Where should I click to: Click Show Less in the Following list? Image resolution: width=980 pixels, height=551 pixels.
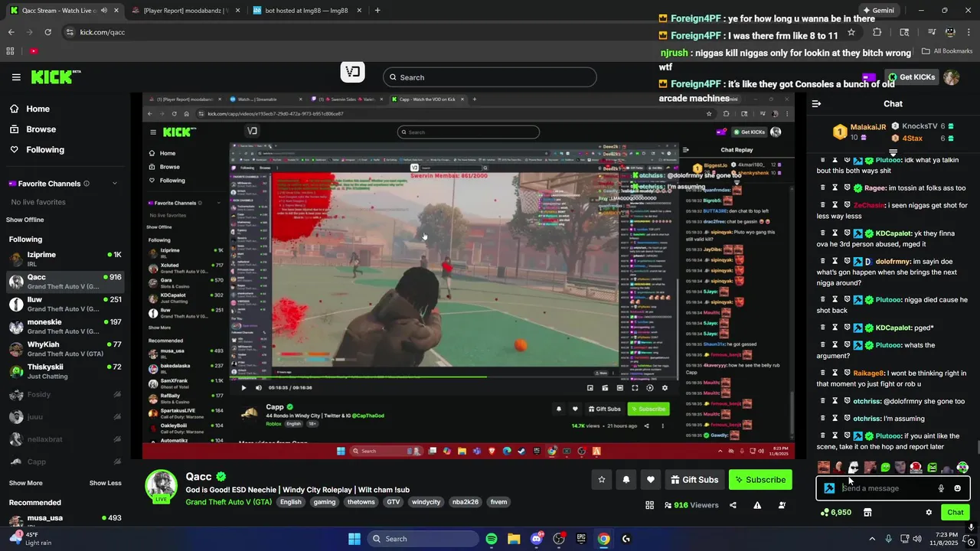105,483
